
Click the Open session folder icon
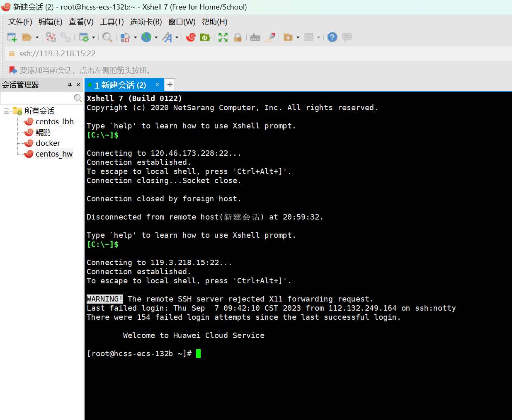tap(27, 37)
